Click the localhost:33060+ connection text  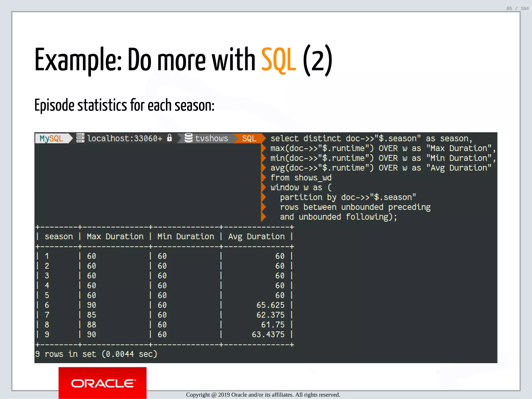[x=125, y=138]
